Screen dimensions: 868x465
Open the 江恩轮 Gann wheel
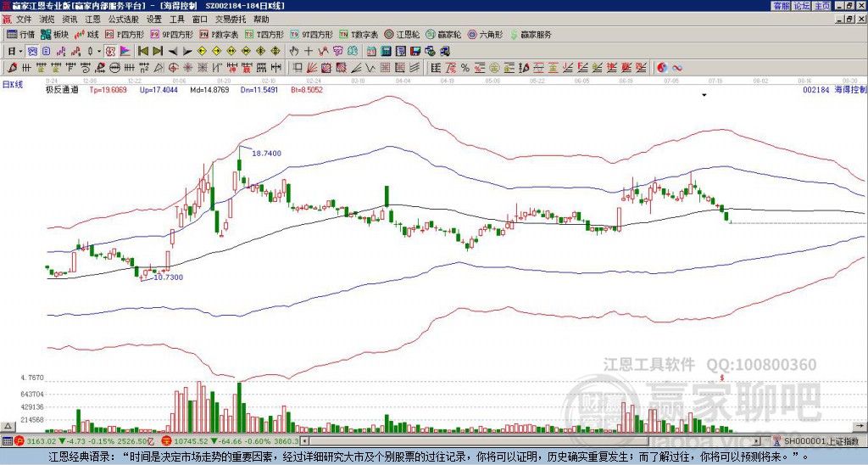pos(402,34)
